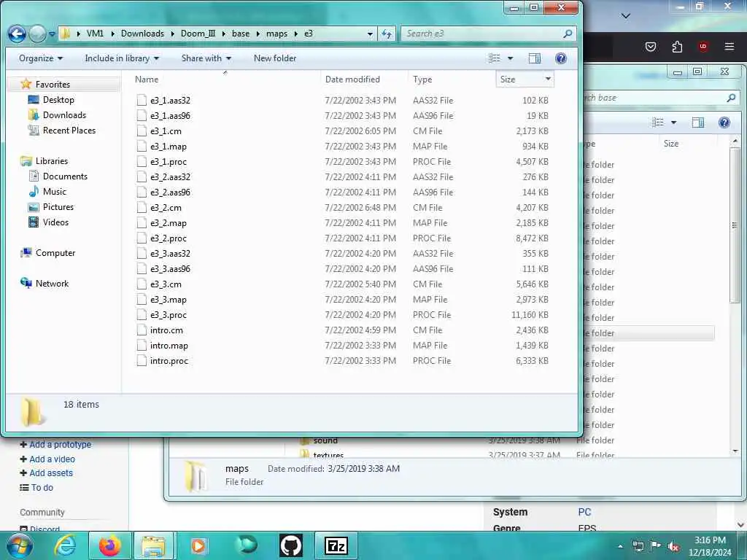Select Recent Places in the navigation pane
The height and width of the screenshot is (560, 747).
click(x=69, y=130)
